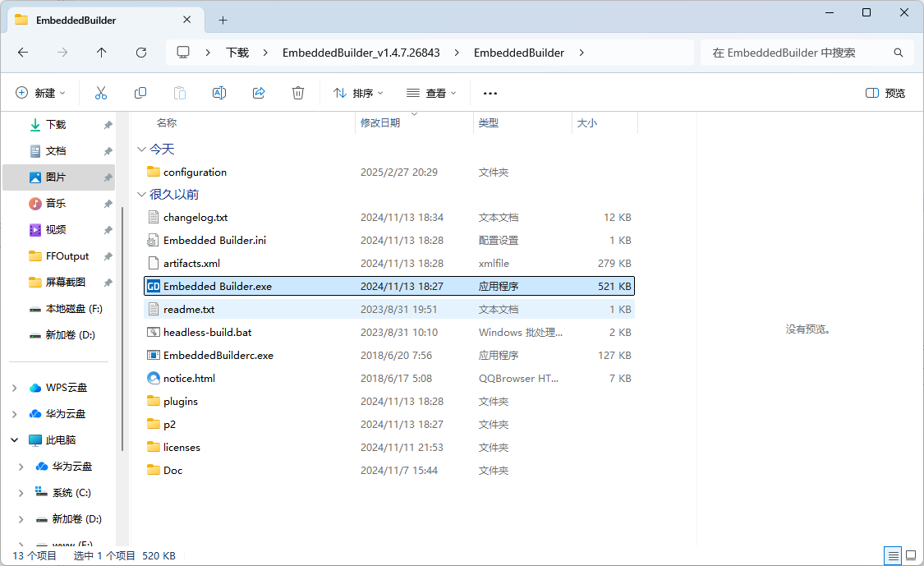Sort files by the 修改日期 column header
This screenshot has width=924, height=566.
(380, 123)
